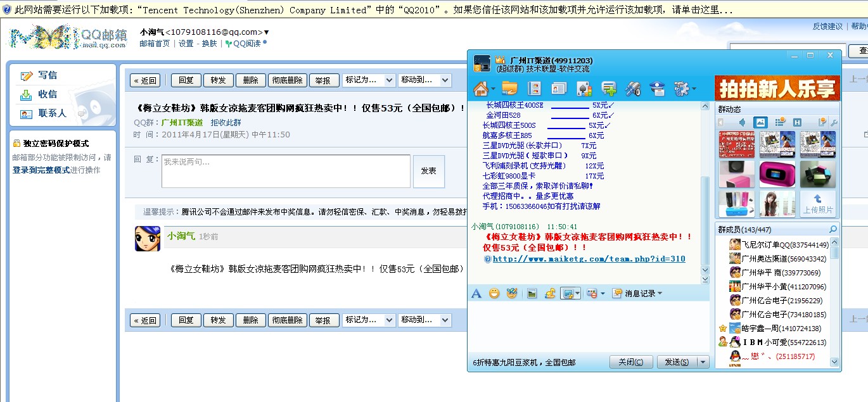The image size is (868, 402).
Task: Click the list icon in group activity bar
Action: pyautogui.click(x=780, y=122)
